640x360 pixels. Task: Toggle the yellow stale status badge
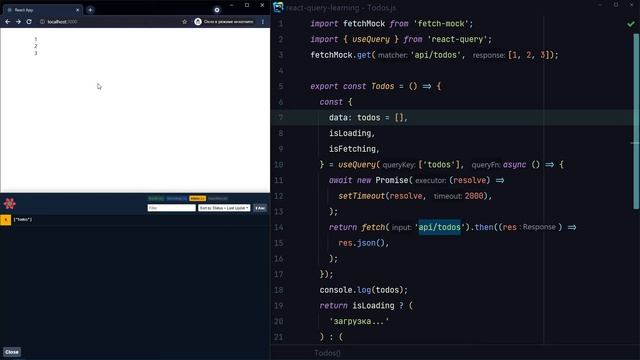point(198,198)
